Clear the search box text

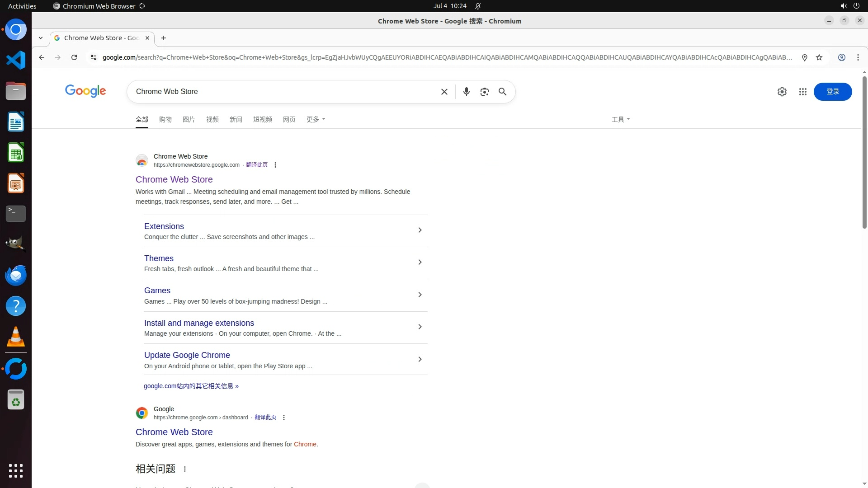pyautogui.click(x=444, y=92)
